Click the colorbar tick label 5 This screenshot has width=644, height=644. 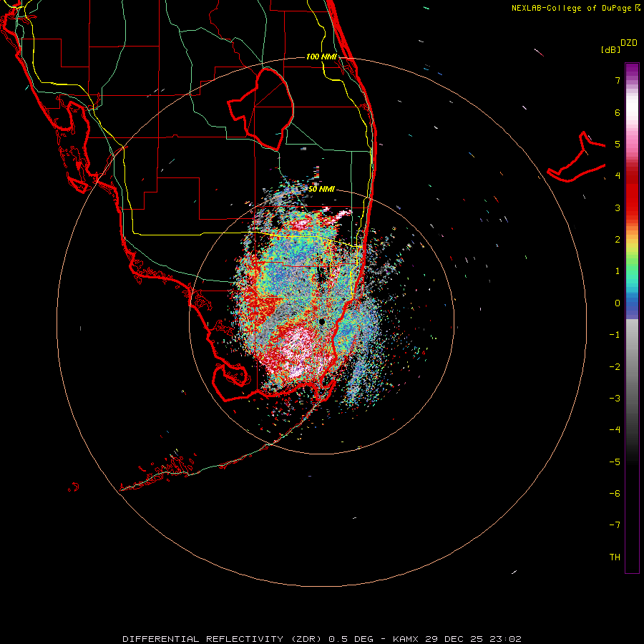[x=618, y=144]
